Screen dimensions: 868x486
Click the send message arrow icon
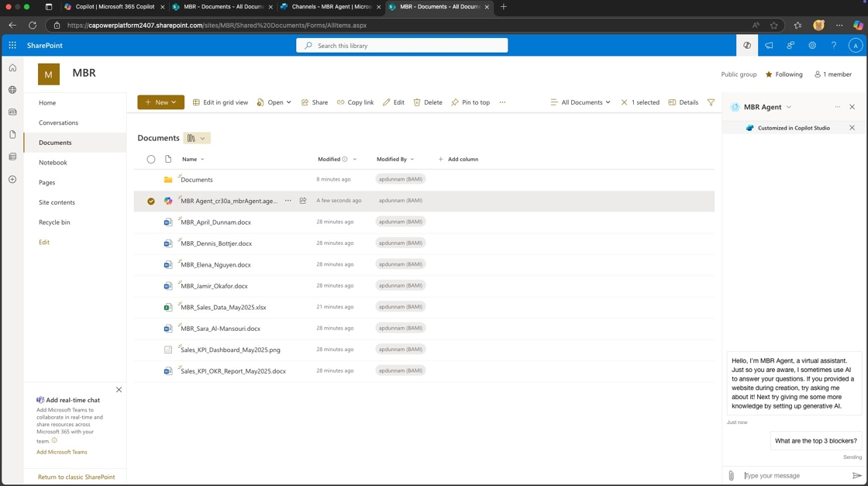(x=856, y=475)
